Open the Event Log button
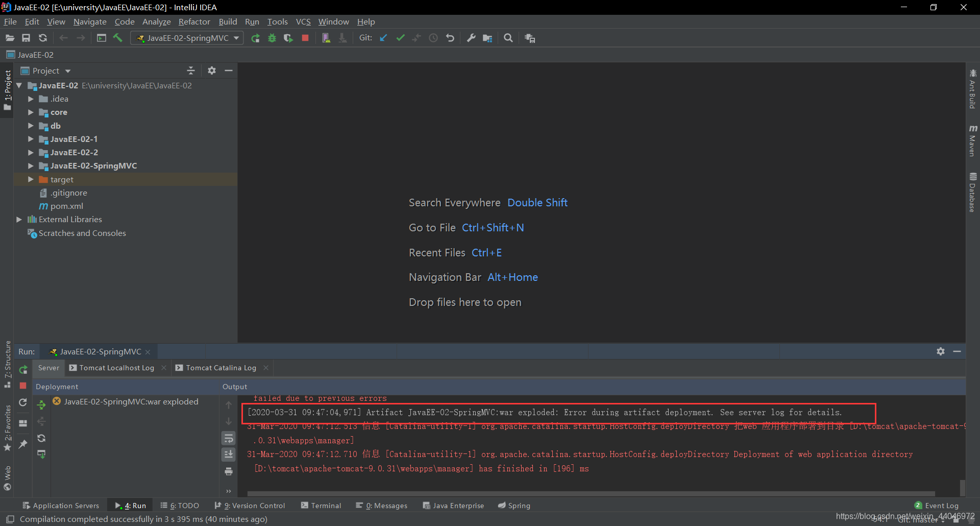Image resolution: width=980 pixels, height=526 pixels. (x=937, y=506)
